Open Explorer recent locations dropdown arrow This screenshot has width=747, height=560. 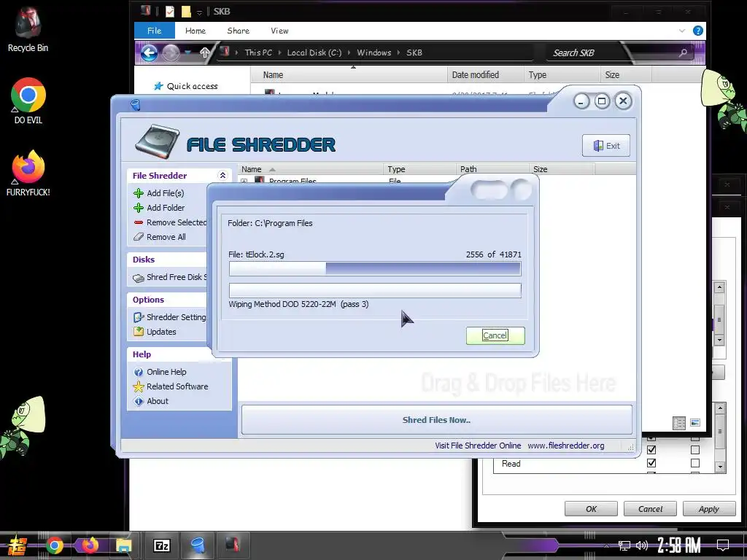(187, 52)
